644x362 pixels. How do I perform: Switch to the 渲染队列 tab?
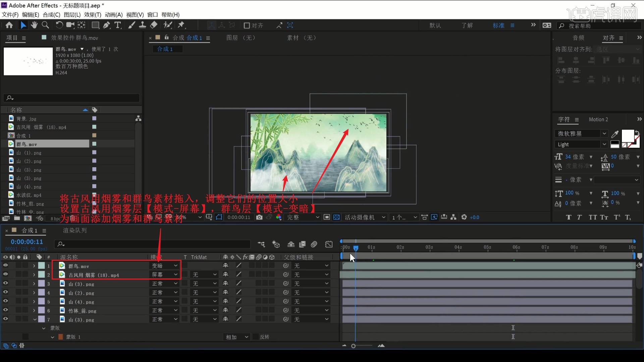click(75, 231)
